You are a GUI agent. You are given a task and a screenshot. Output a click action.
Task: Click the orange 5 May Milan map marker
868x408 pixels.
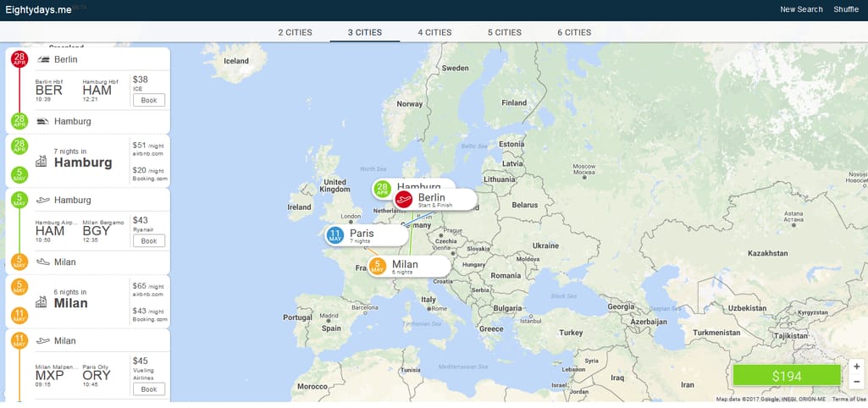tap(378, 267)
